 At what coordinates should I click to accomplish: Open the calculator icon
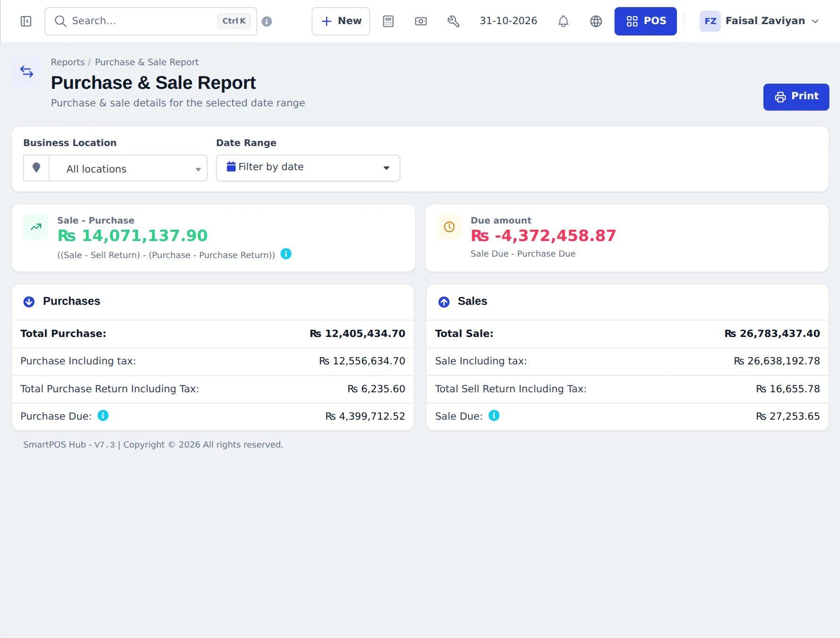tap(388, 21)
